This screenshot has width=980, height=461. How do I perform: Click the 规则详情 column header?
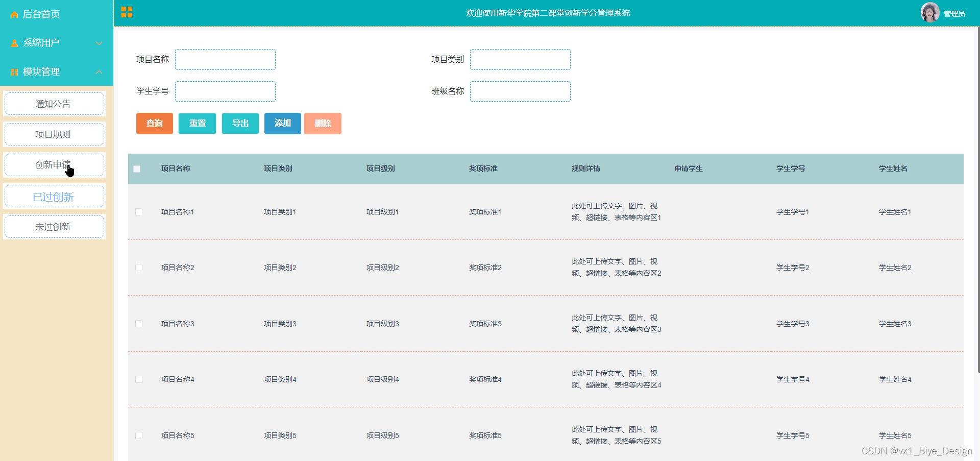pyautogui.click(x=586, y=168)
